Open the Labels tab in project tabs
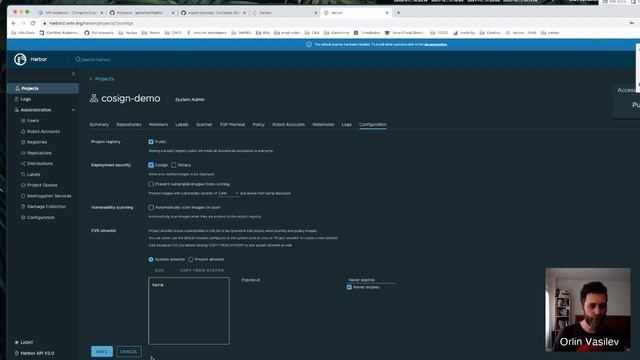This screenshot has width=640, height=360. click(x=182, y=124)
